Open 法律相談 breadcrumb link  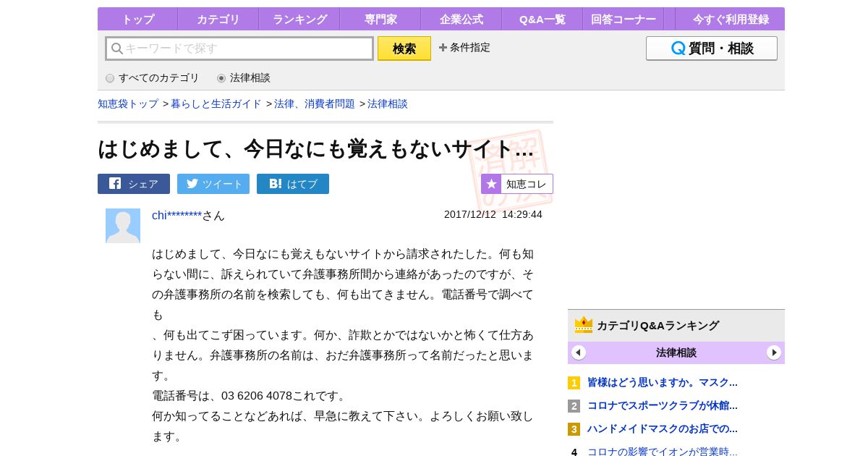point(388,104)
